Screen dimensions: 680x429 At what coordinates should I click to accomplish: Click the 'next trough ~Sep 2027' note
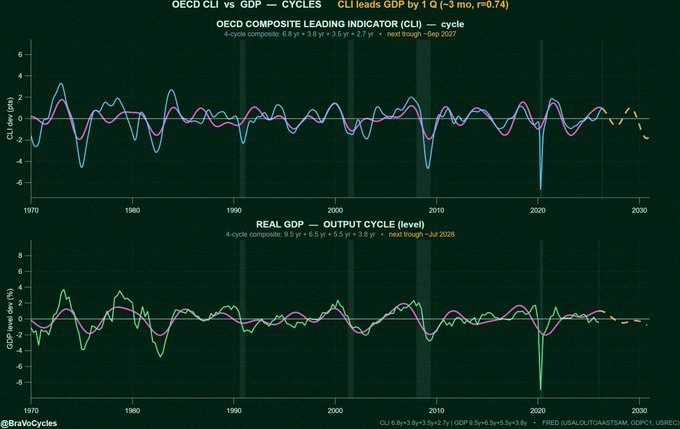coord(422,34)
